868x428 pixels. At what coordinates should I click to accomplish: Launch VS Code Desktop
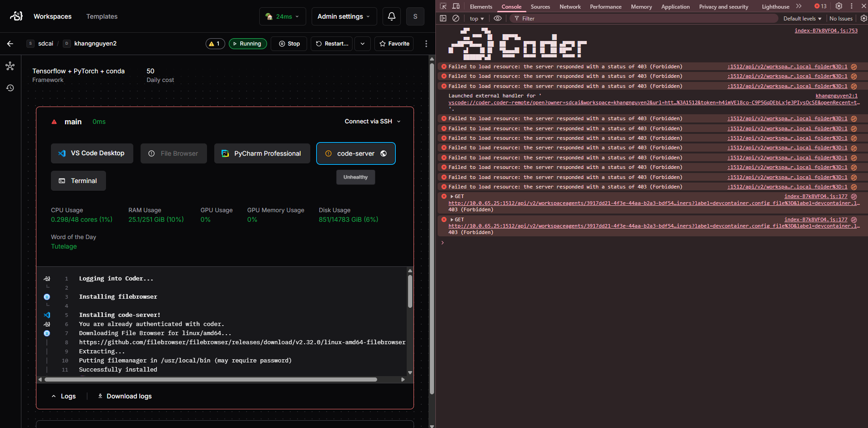click(92, 153)
